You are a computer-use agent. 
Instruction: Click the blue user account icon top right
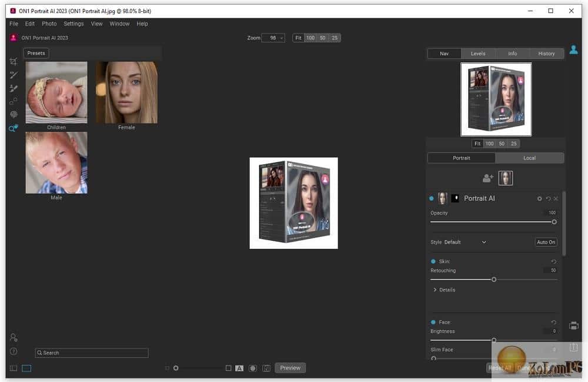573,49
